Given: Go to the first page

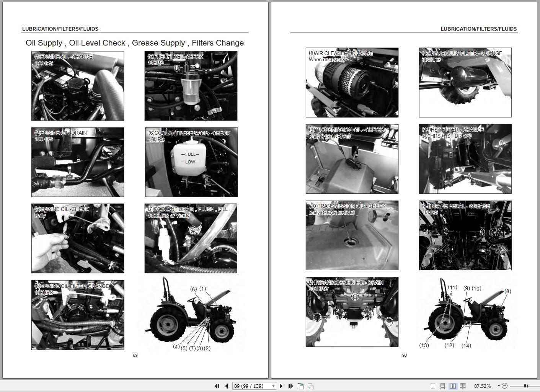Looking at the screenshot, I should [217, 386].
